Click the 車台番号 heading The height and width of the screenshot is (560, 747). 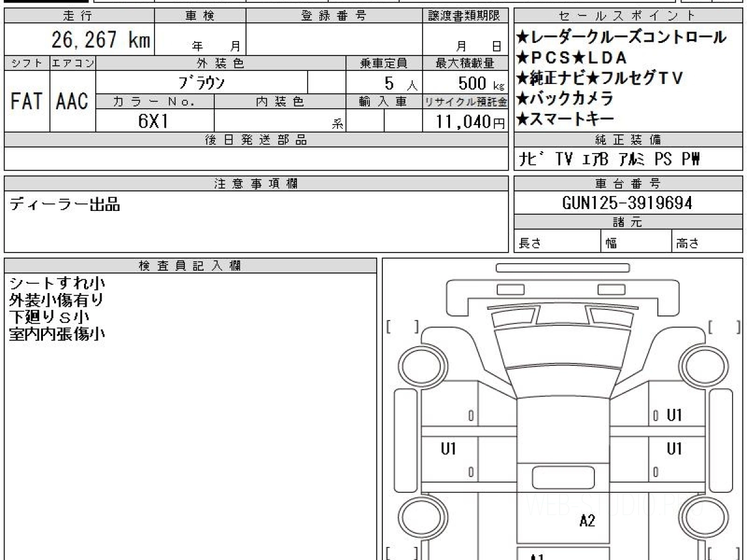(x=628, y=184)
